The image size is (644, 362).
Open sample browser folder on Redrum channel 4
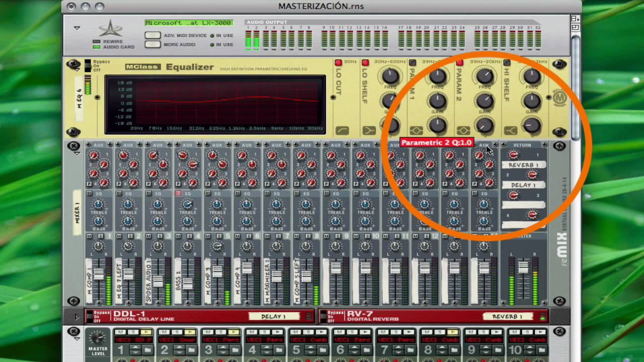[x=279, y=350]
